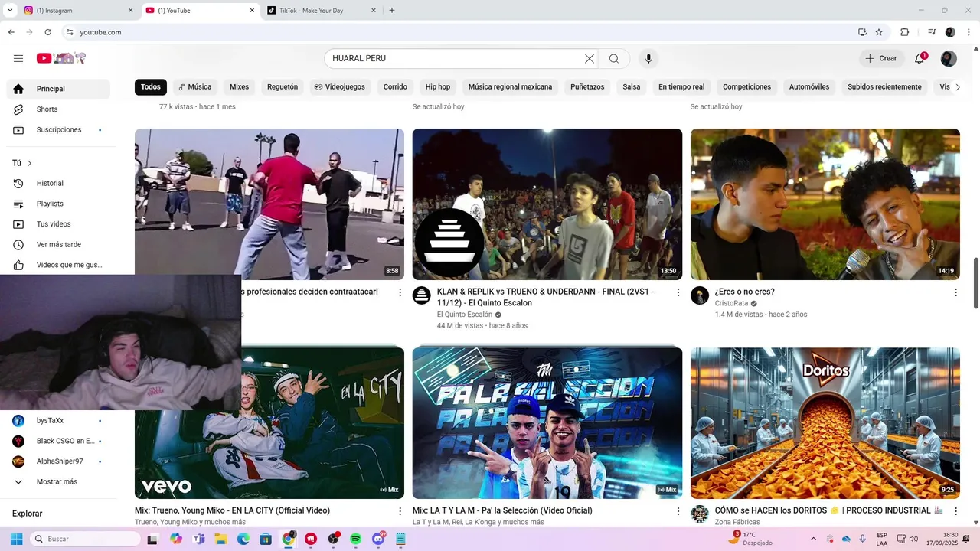Image resolution: width=980 pixels, height=551 pixels.
Task: Open options for CÓMO se HACEN los DORITOS
Action: pyautogui.click(x=955, y=511)
